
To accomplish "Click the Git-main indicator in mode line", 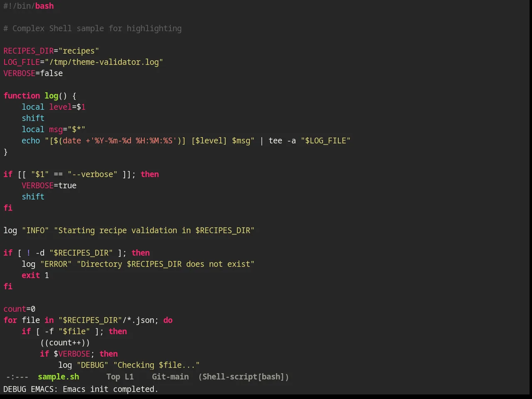I will click(x=170, y=377).
